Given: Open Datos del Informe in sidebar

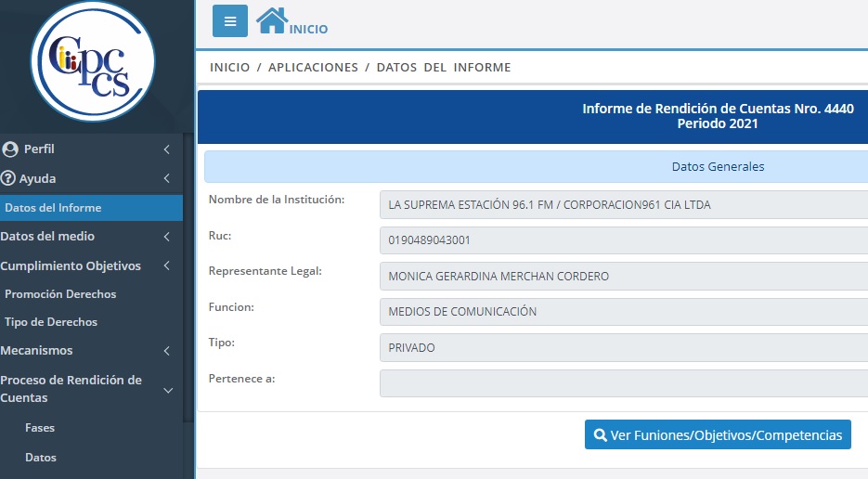Looking at the screenshot, I should (53, 208).
